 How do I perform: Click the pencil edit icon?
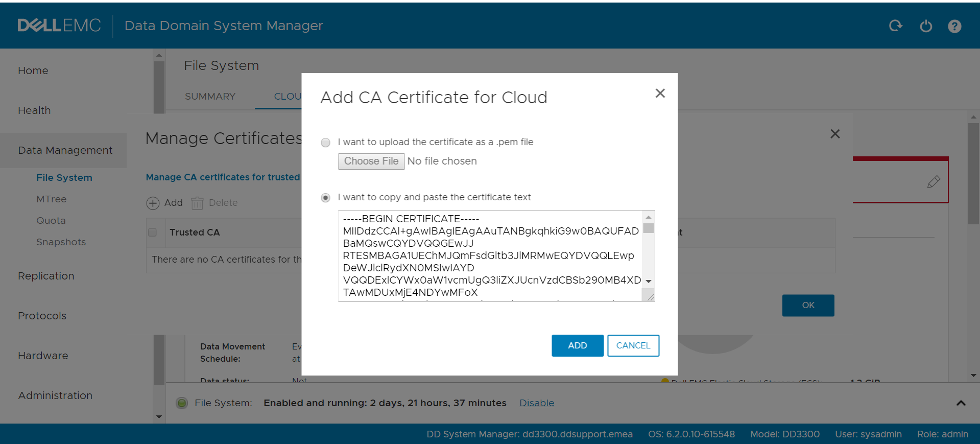934,181
